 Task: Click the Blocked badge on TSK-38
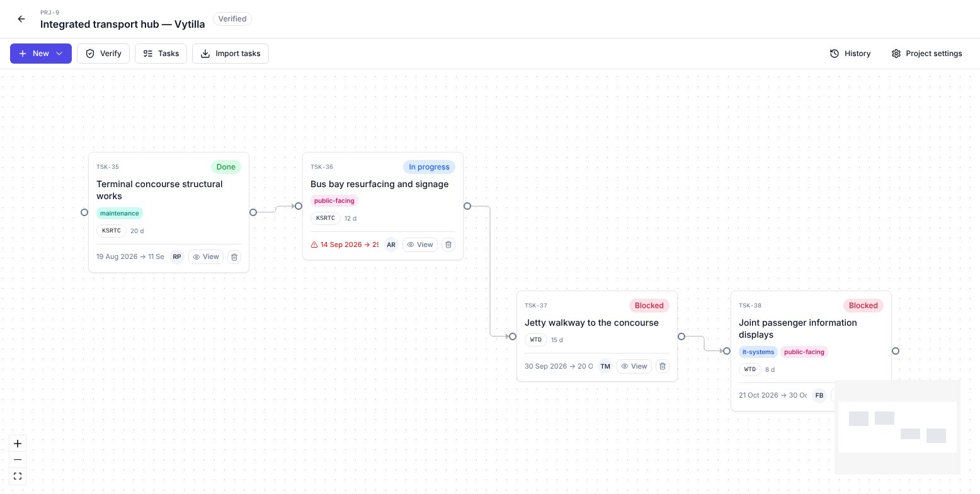(863, 306)
